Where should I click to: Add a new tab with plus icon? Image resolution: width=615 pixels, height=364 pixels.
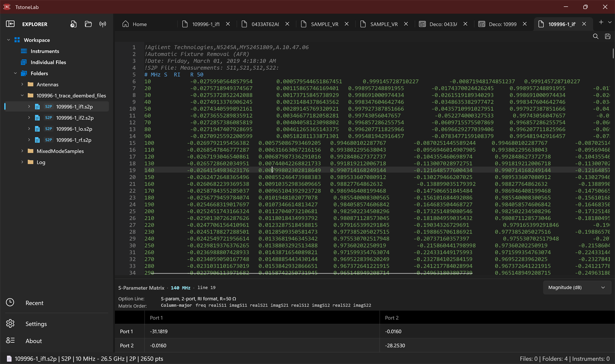click(601, 22)
